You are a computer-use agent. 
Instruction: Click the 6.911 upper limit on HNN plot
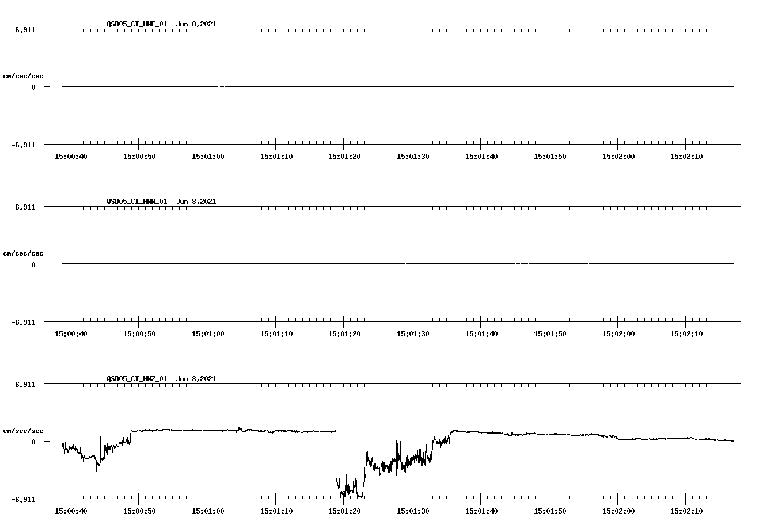point(25,207)
